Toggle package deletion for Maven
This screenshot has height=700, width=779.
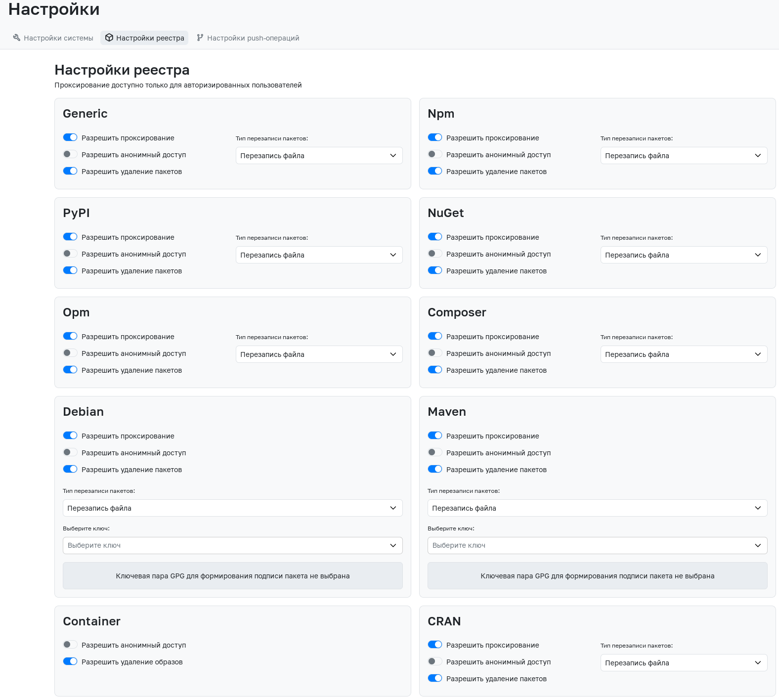coord(435,469)
